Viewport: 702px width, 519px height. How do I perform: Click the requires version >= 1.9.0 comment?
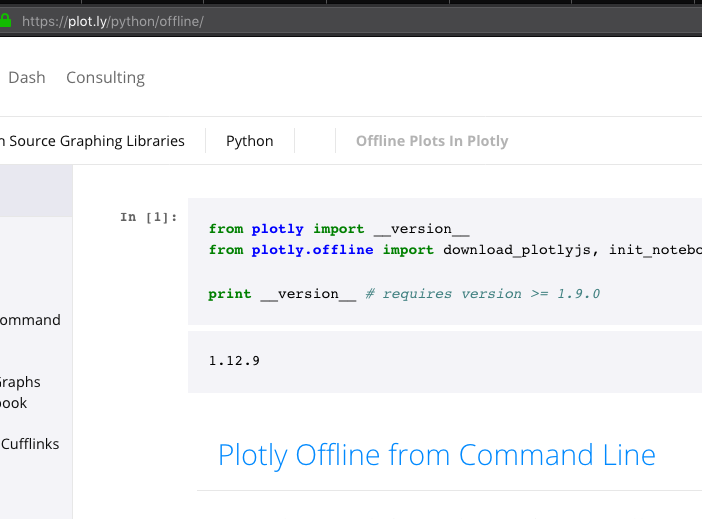483,294
